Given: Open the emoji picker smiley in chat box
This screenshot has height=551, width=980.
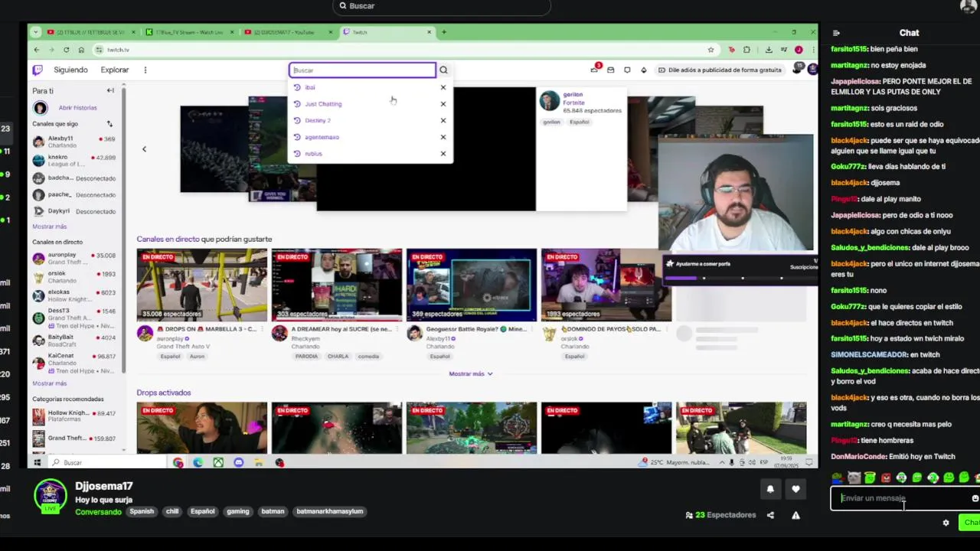Looking at the screenshot, I should pos(975,498).
